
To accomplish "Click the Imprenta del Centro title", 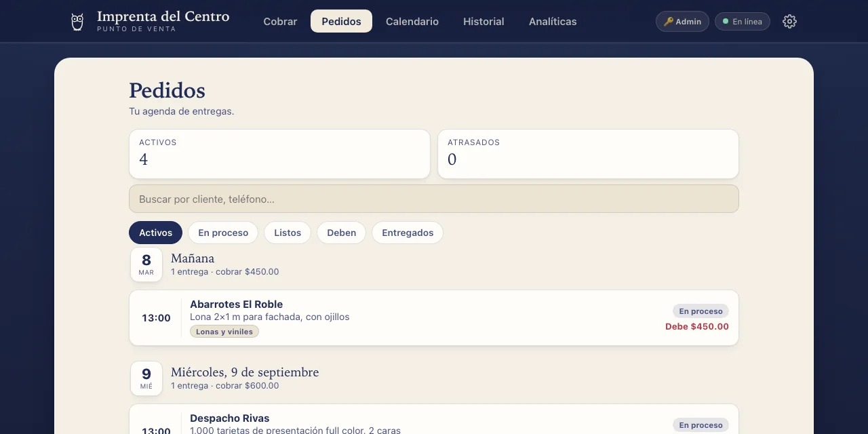I will click(163, 16).
